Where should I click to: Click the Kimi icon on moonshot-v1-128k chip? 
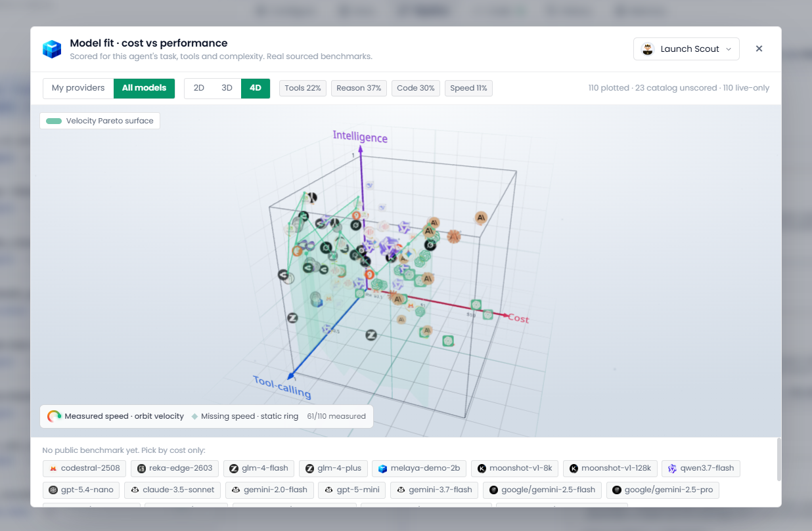click(574, 469)
